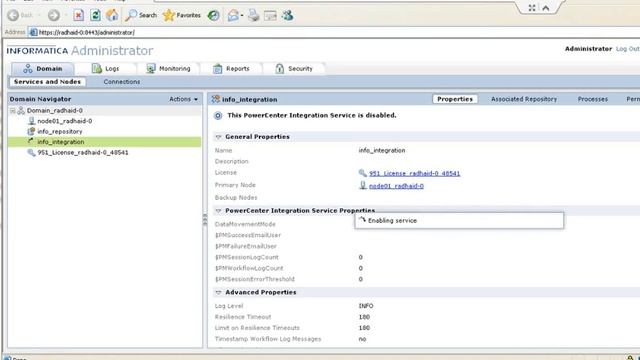Click the node icon beside Primary Node link
Screen dimensions: 640x360
(x=362, y=185)
